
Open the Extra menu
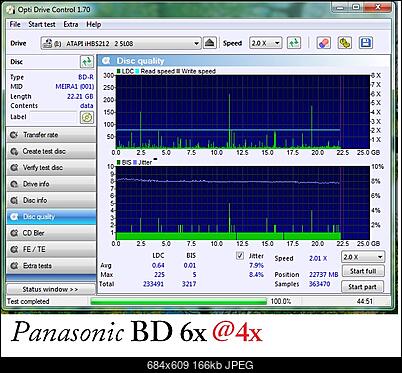click(x=71, y=24)
